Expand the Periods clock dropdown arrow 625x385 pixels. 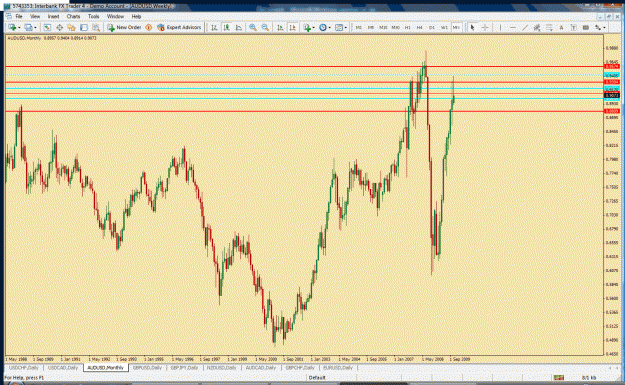coord(329,28)
